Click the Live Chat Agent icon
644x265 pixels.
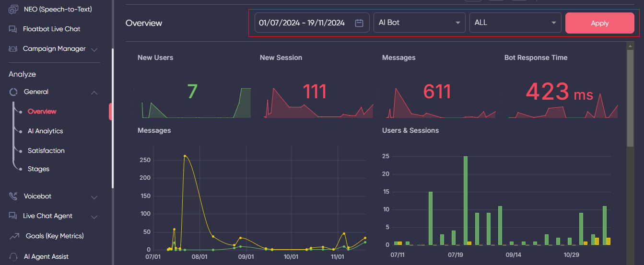[x=13, y=216]
